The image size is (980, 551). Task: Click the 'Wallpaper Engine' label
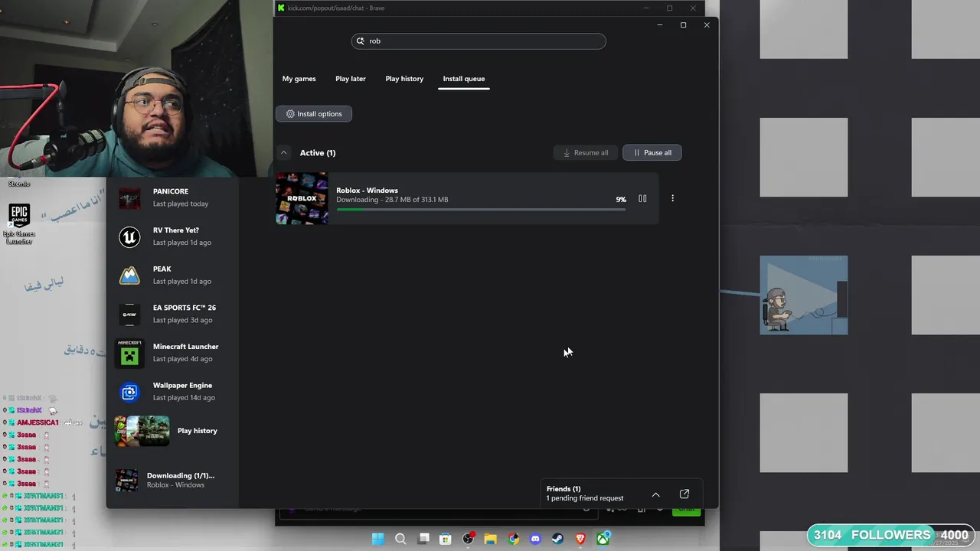(182, 386)
